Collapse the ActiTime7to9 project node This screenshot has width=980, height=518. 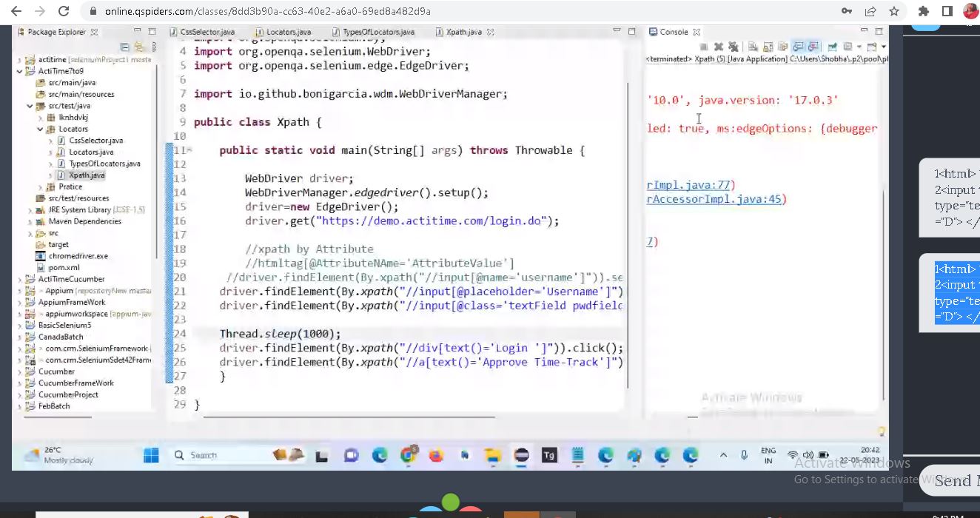pos(21,71)
